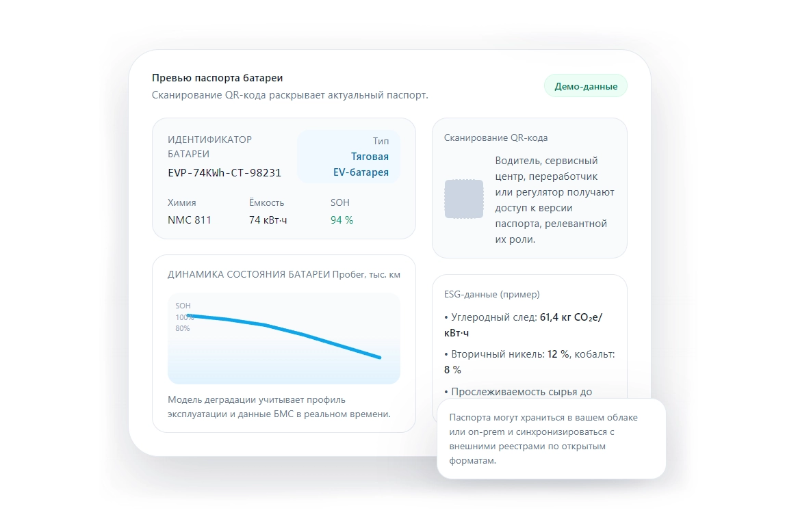798x532 pixels.
Task: Click the Тяговая EV-батарея type badge
Action: (x=349, y=157)
